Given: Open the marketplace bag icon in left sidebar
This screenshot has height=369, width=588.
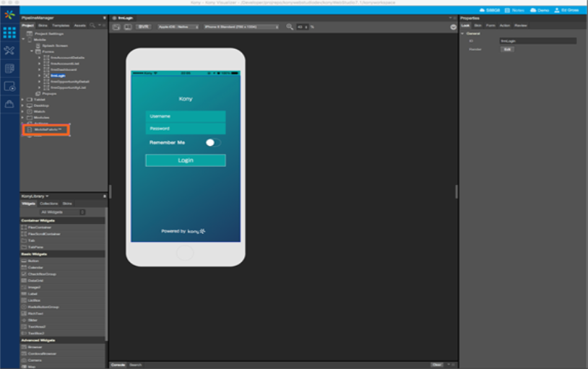Looking at the screenshot, I should 9,104.
